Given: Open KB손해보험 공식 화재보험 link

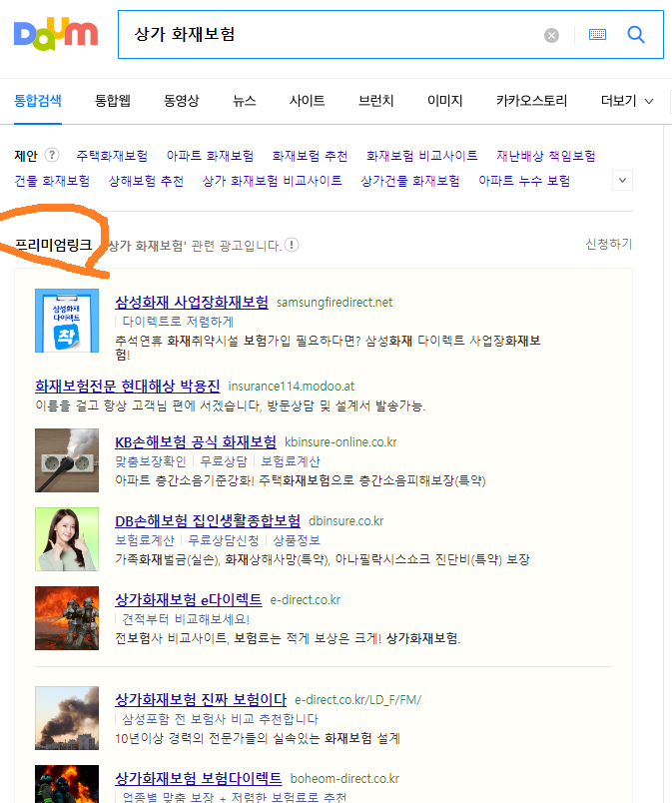Looking at the screenshot, I should click(x=196, y=442).
